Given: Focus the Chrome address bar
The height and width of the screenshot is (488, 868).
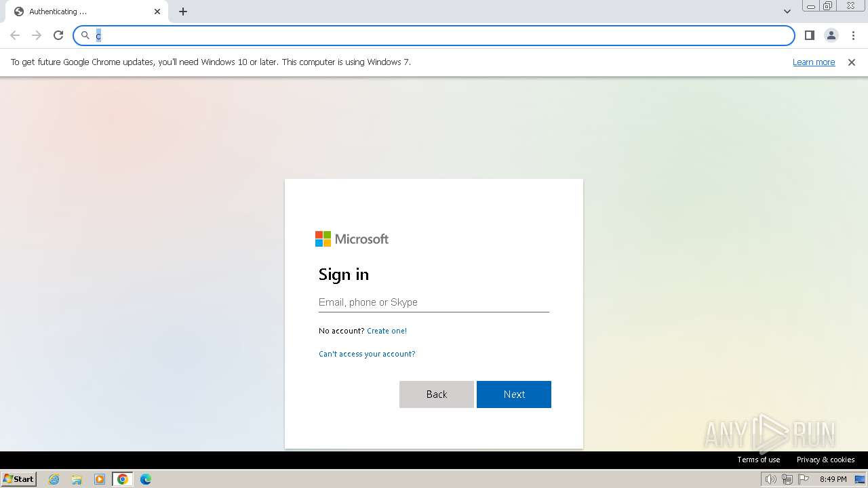Looking at the screenshot, I should pyautogui.click(x=434, y=35).
